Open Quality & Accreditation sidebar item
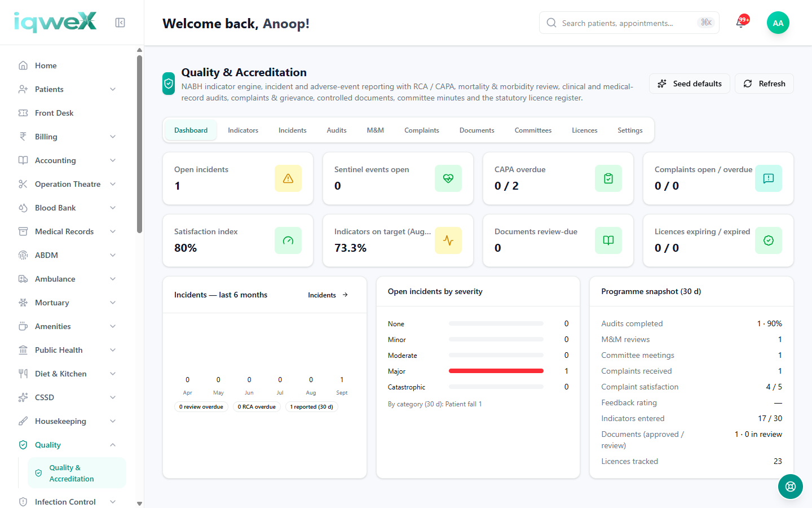This screenshot has height=508, width=812. 77,473
